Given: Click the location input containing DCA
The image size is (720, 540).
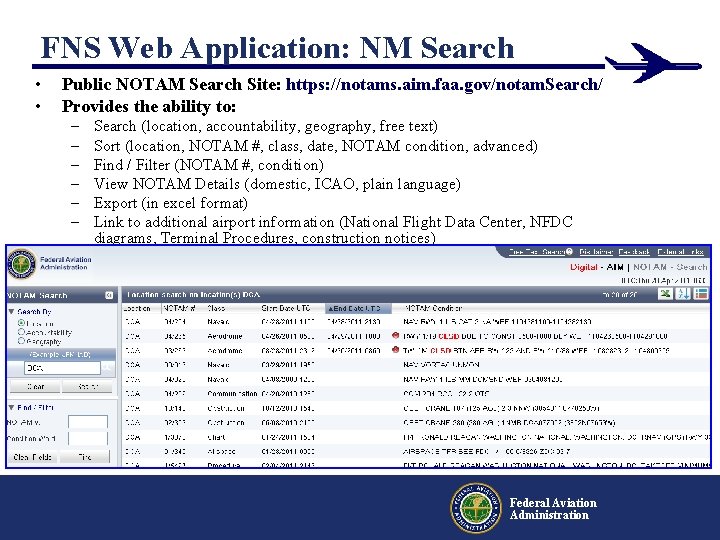Looking at the screenshot, I should point(62,368).
